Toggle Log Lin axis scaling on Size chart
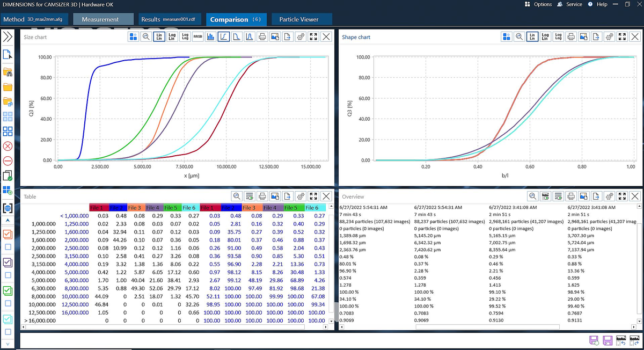This screenshot has width=644, height=350. coord(172,37)
